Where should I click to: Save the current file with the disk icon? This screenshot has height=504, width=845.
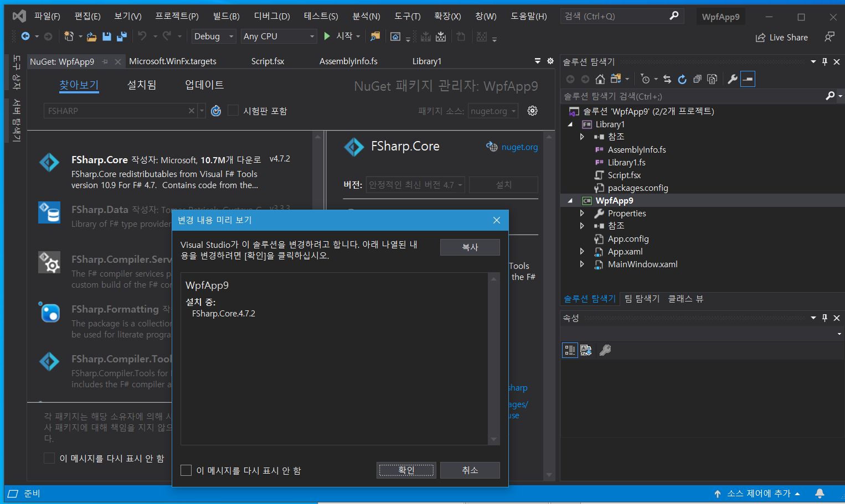point(107,37)
